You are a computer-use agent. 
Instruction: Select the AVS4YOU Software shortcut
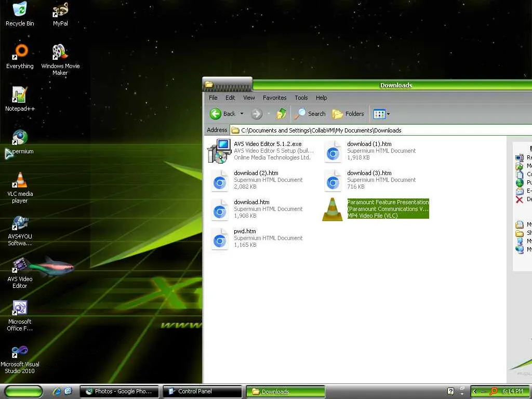[20, 231]
